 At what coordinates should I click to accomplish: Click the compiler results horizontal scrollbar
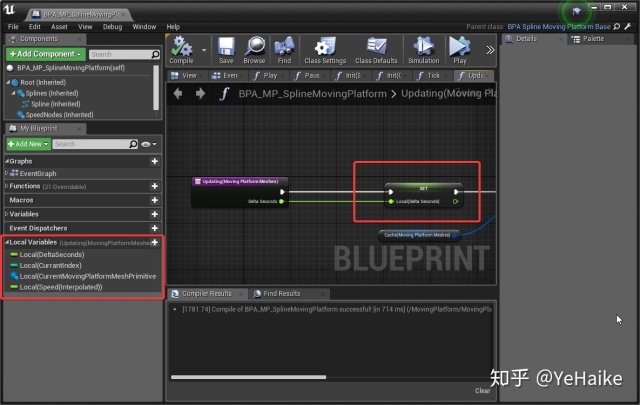tap(248, 377)
